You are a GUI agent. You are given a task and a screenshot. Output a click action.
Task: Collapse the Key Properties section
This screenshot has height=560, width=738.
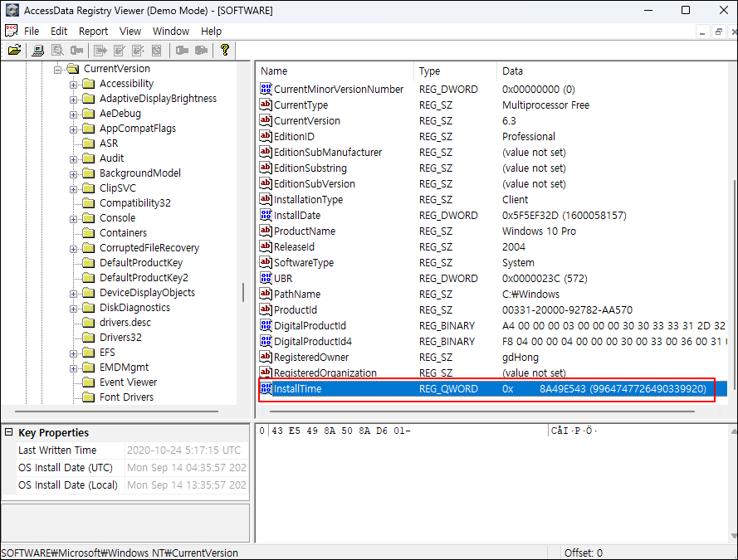8,431
